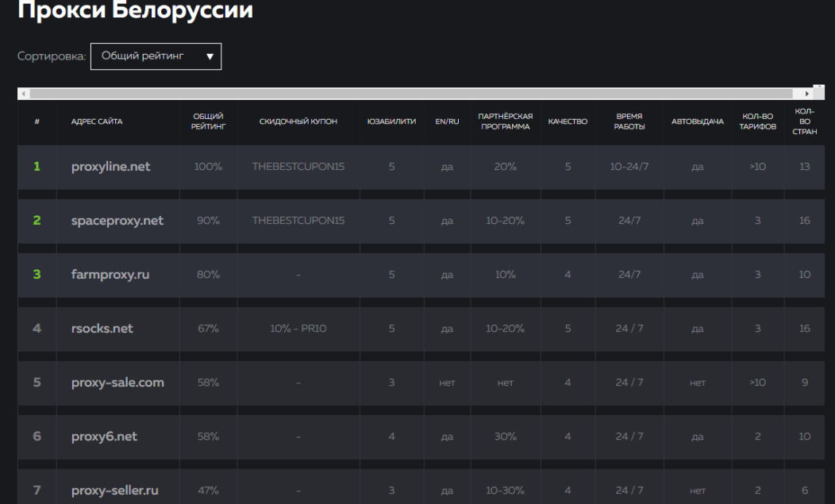
Task: Click the Адрес сайта column header
Action: [97, 121]
